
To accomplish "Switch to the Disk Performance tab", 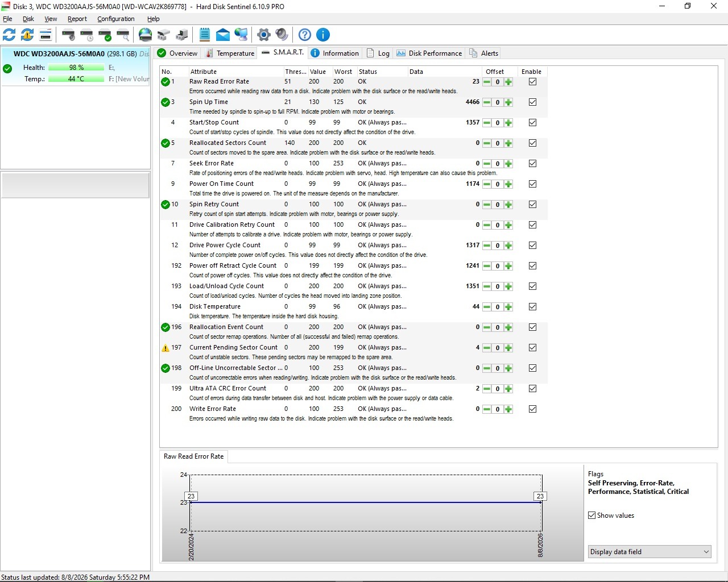I will coord(429,53).
